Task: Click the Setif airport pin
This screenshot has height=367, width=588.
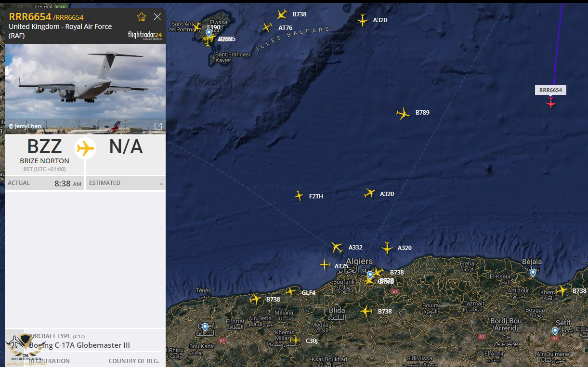Action: click(x=555, y=331)
